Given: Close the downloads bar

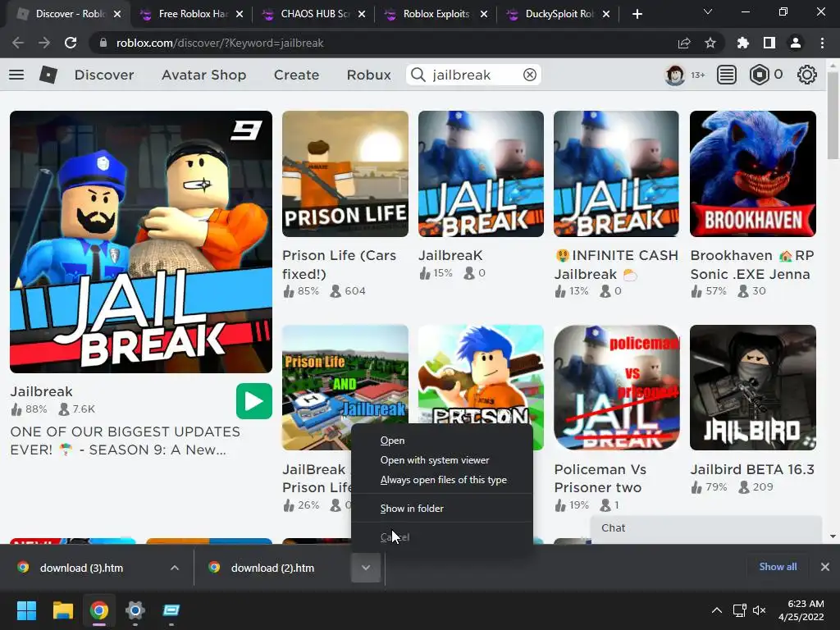Looking at the screenshot, I should click(825, 567).
